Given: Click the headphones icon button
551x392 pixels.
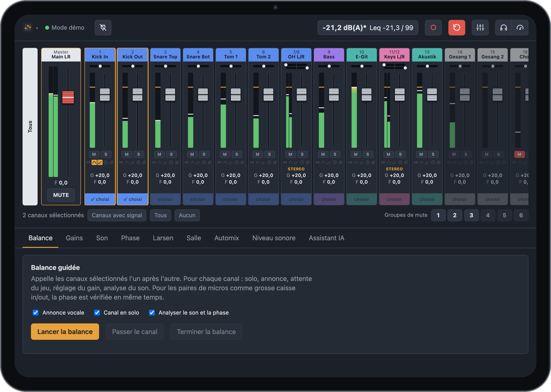Looking at the screenshot, I should click(x=503, y=28).
